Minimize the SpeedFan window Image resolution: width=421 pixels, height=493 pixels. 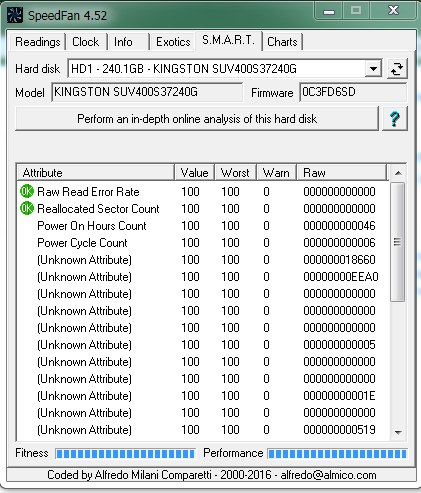tap(329, 12)
